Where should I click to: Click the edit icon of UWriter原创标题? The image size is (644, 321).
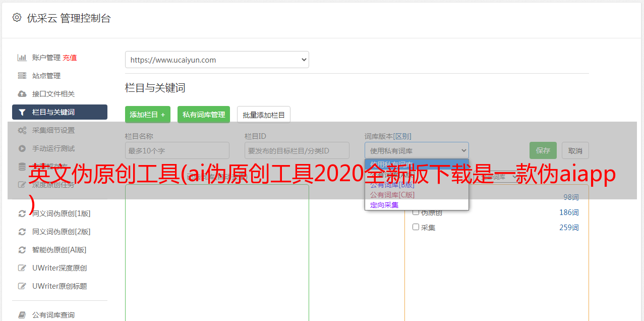pos(22,286)
